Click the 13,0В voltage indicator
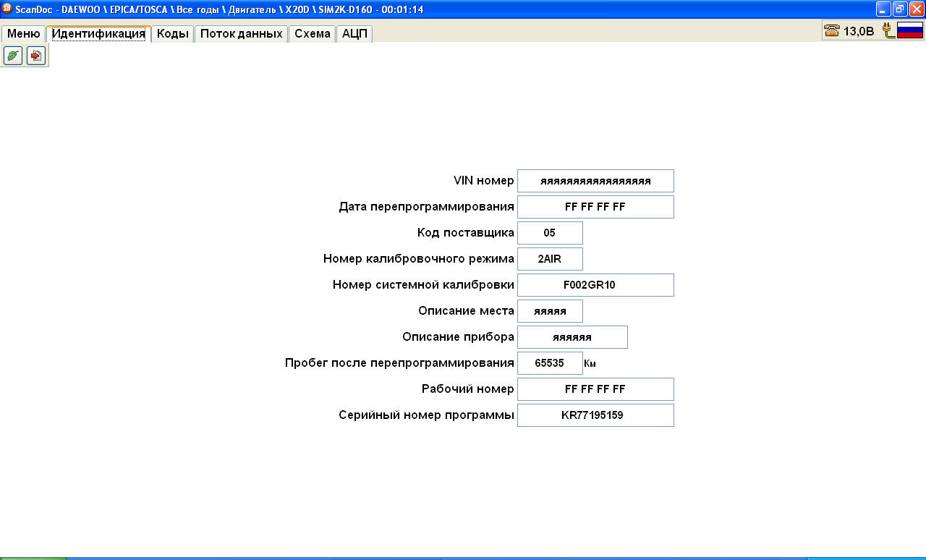 pos(859,31)
